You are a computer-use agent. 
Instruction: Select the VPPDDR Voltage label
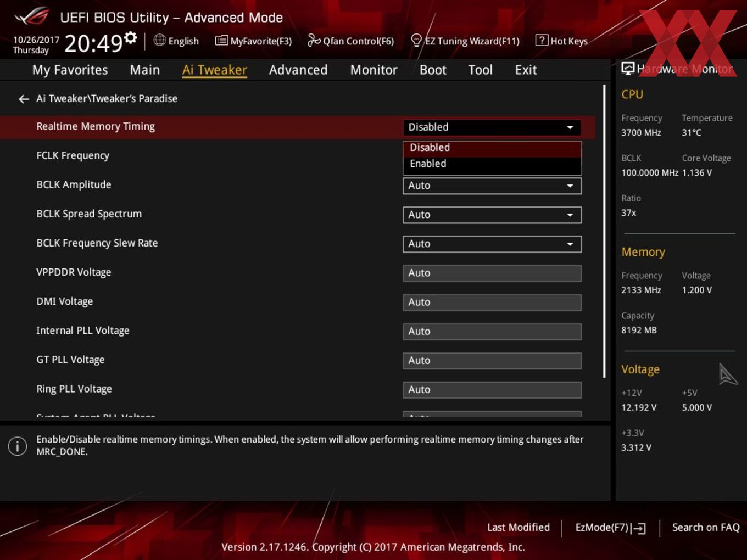(74, 272)
